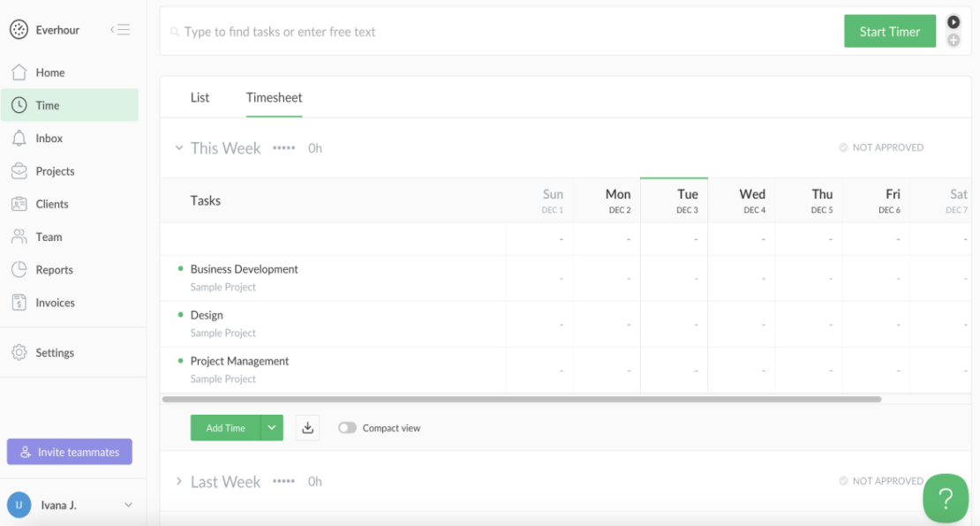980x526 pixels.
Task: Click the Reports pie chart icon
Action: 19,269
